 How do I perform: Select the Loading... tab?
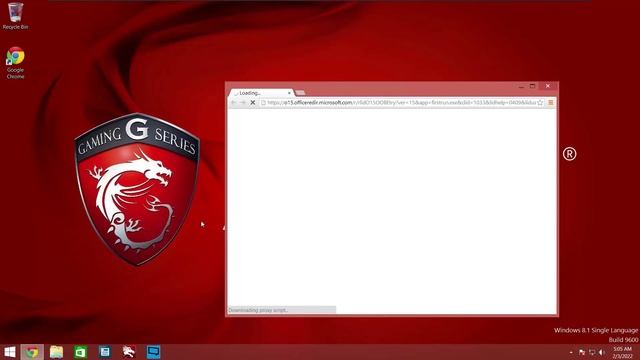[261, 93]
